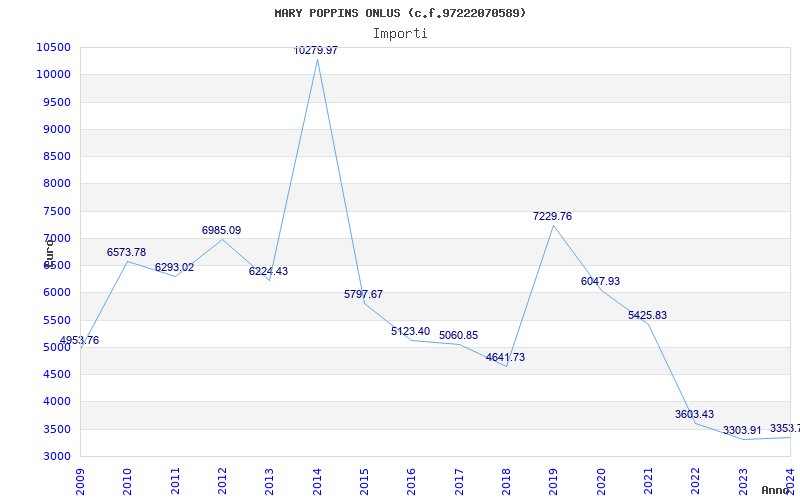
Task: Select the 4953.76 data label
Action: tap(79, 340)
